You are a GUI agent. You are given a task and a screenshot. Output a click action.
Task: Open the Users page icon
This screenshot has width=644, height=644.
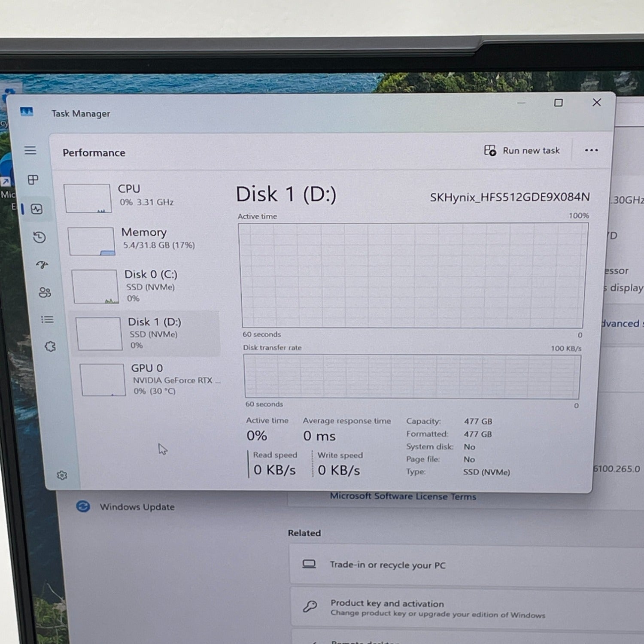pos(45,292)
